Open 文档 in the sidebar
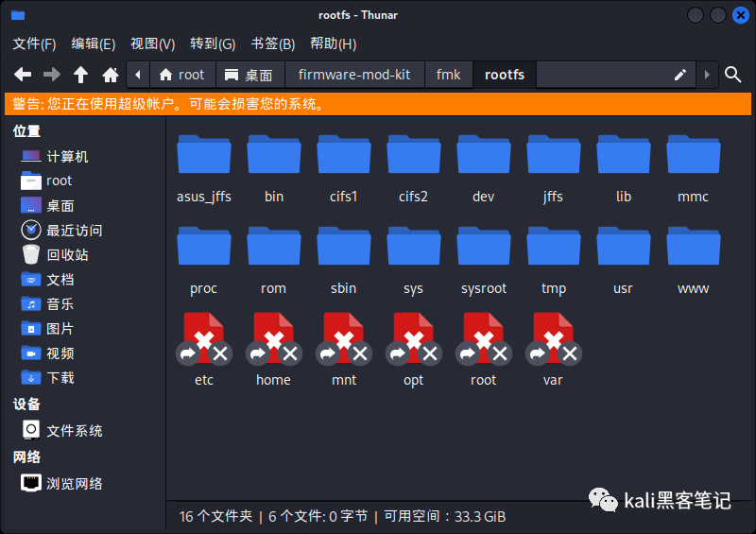 (47, 280)
